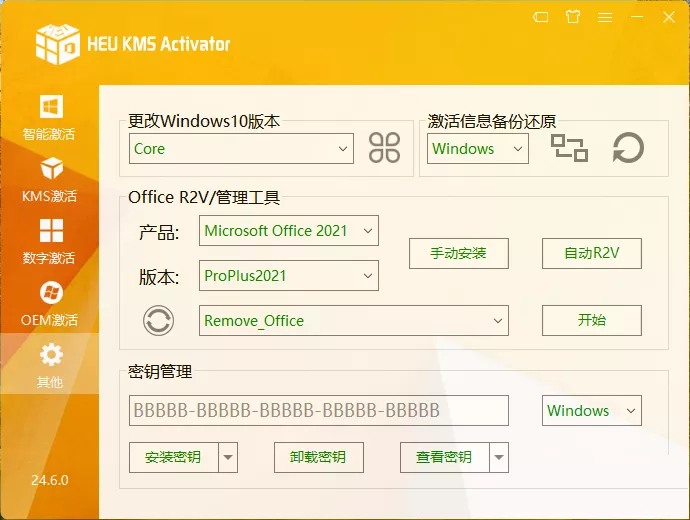Click the Office R2V/管理工具 group label
The image size is (690, 520).
coord(204,197)
